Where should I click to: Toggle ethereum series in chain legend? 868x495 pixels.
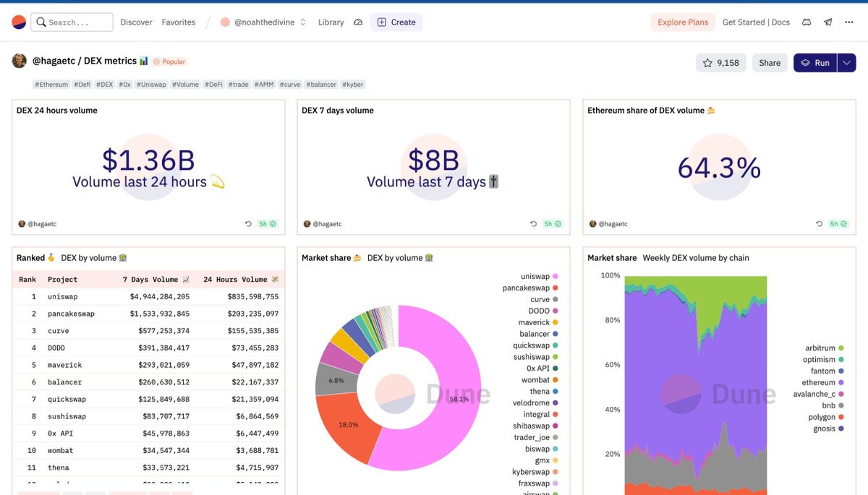coord(822,383)
